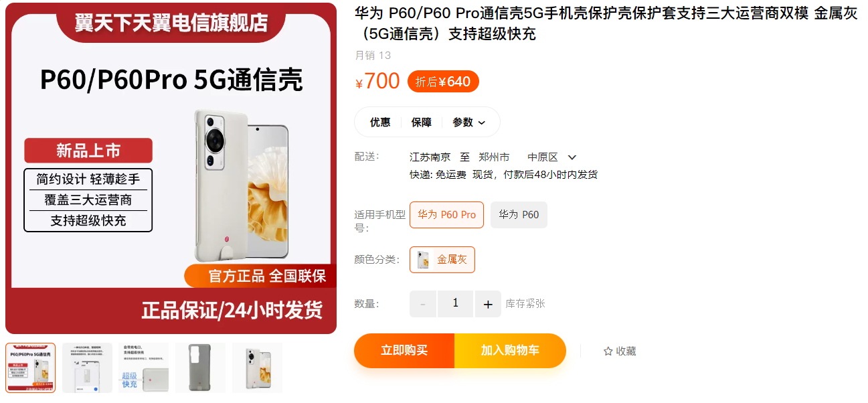Open the 保障 tab
868x403 pixels.
point(422,123)
